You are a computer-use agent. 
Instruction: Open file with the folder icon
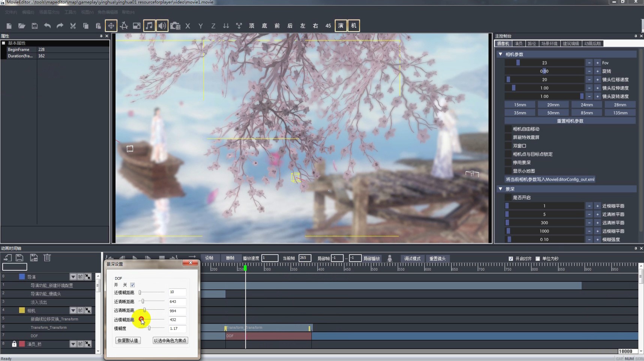(22, 26)
